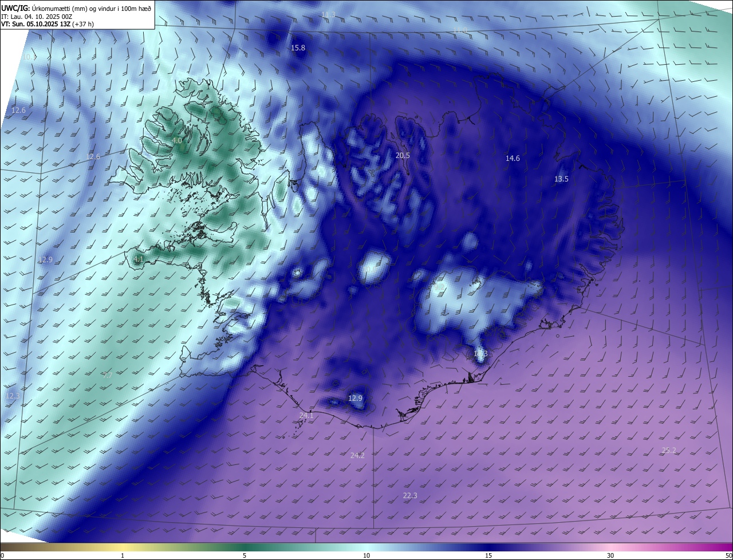Click the 4.1 value label

click(x=138, y=259)
